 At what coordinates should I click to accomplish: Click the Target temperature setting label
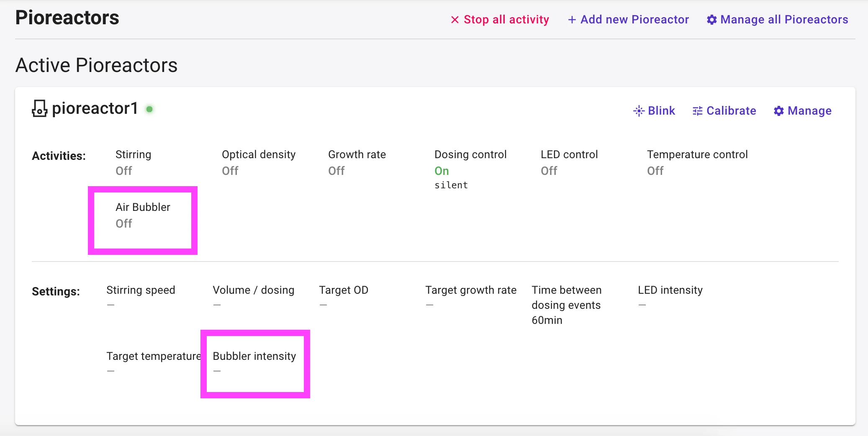(154, 356)
